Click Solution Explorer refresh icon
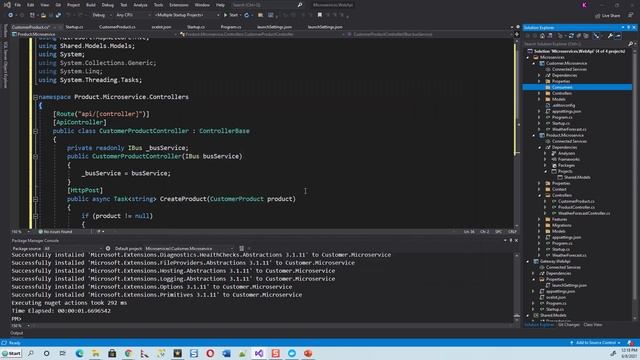This screenshot has width=640, height=360. pos(571,36)
